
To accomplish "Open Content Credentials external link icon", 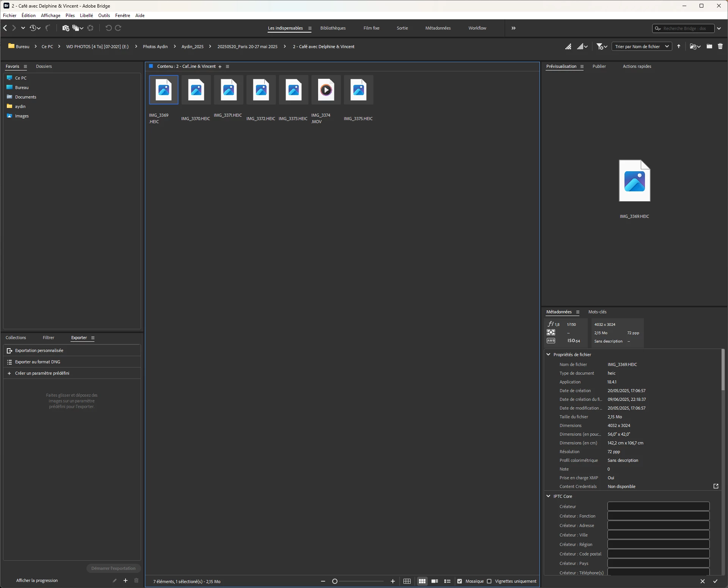I will [x=716, y=486].
